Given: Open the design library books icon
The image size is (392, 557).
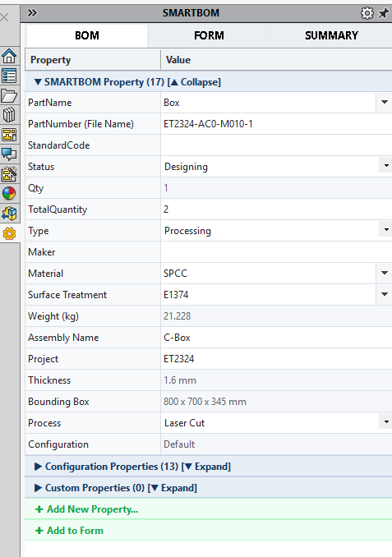Looking at the screenshot, I should coord(9,115).
